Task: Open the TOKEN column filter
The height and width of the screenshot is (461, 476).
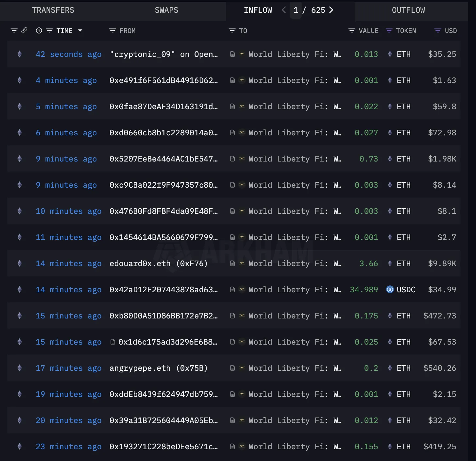Action: [389, 30]
